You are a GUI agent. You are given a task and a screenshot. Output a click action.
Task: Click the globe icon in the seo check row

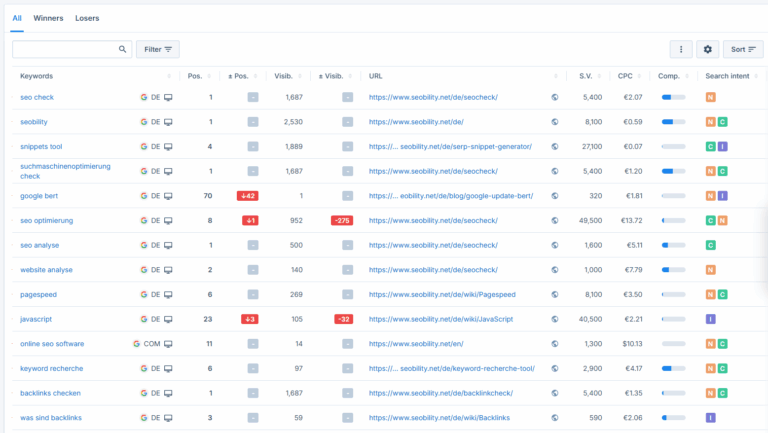point(555,97)
